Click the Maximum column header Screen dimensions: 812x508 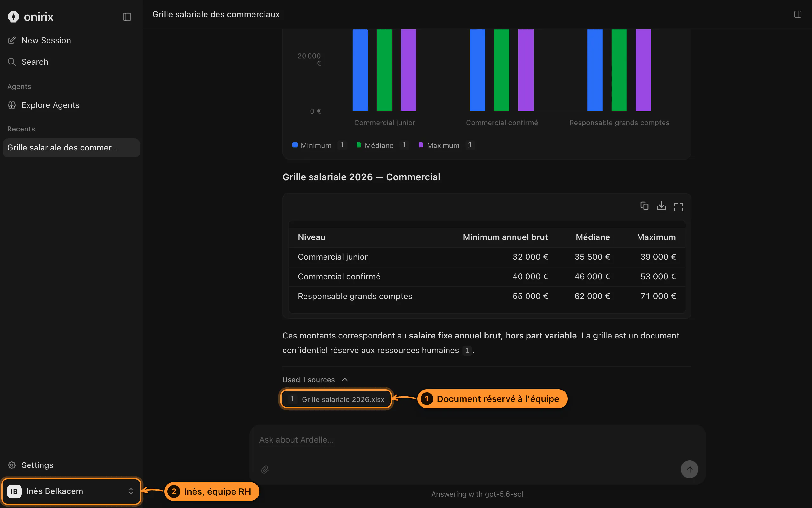coord(656,237)
